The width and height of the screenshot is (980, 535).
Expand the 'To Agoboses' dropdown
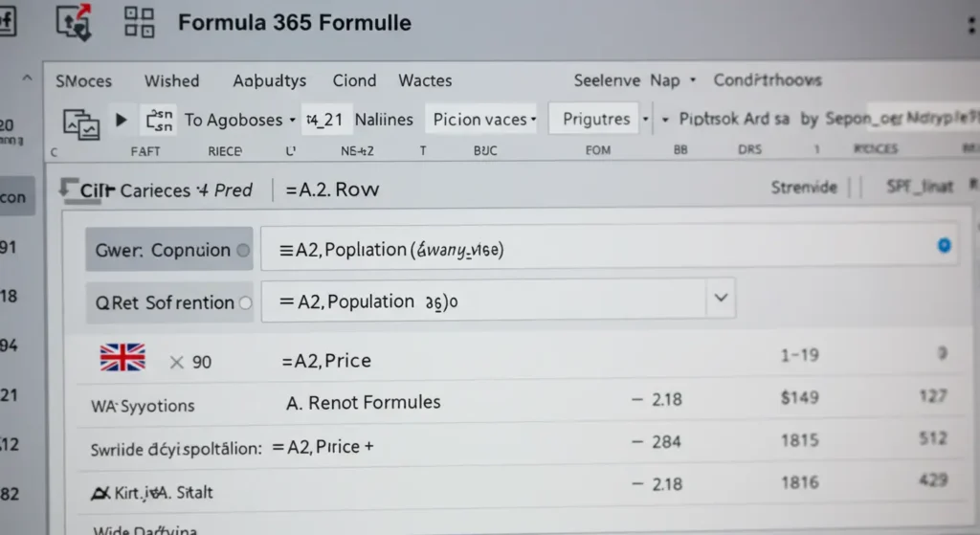pos(291,121)
